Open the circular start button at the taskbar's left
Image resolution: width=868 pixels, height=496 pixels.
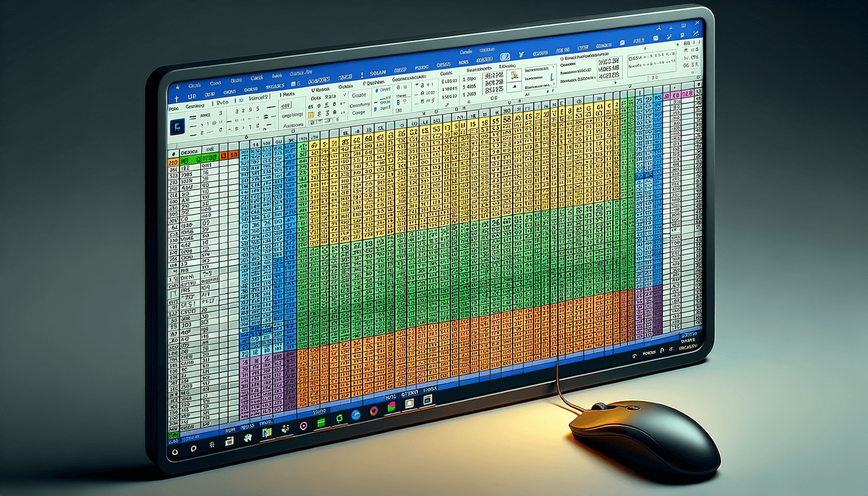click(x=175, y=452)
